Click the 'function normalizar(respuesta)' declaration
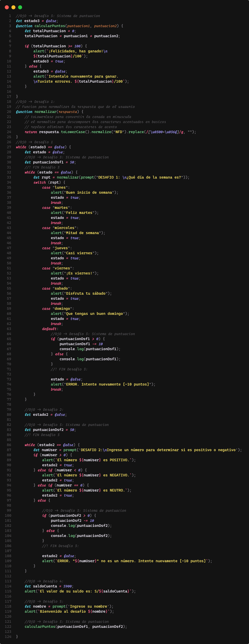 pos(50,112)
